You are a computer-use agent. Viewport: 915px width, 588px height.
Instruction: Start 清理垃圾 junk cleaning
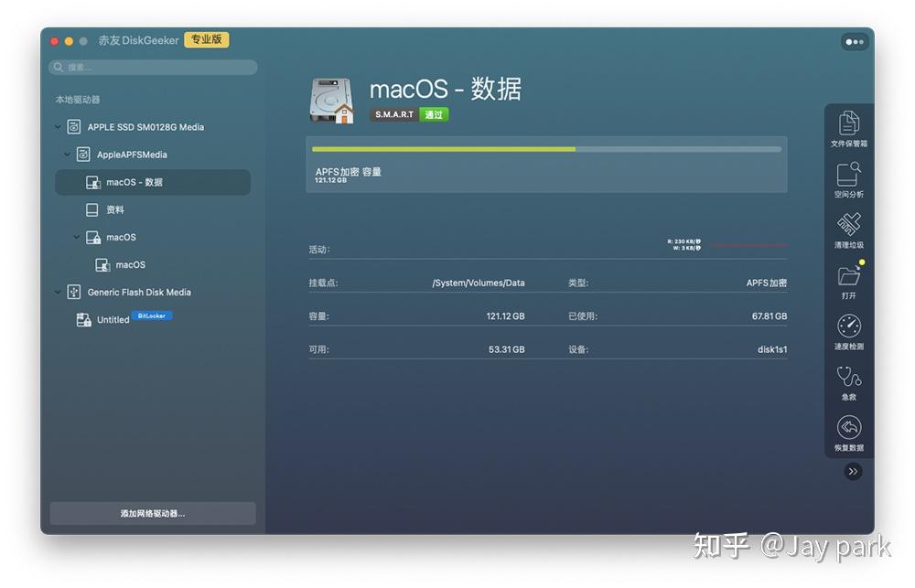pyautogui.click(x=849, y=230)
